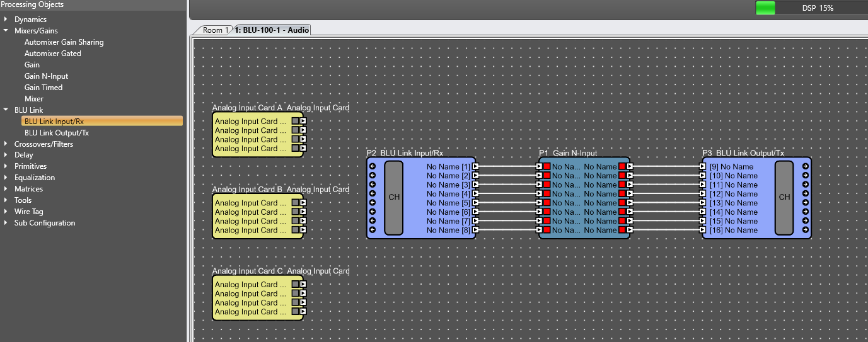Select BLU Link Output/Tx in the tree
The image size is (868, 342).
click(x=57, y=133)
